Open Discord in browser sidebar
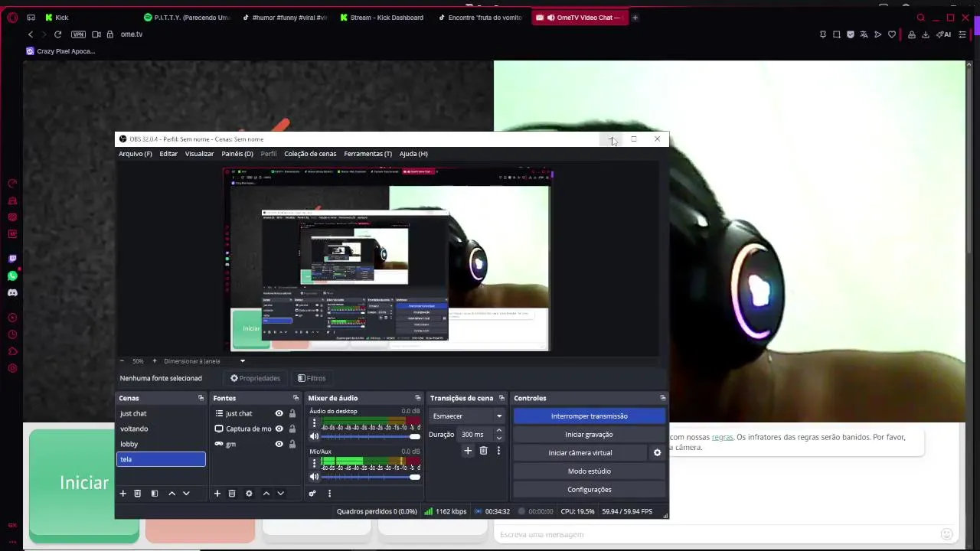Image resolution: width=980 pixels, height=551 pixels. (x=12, y=292)
